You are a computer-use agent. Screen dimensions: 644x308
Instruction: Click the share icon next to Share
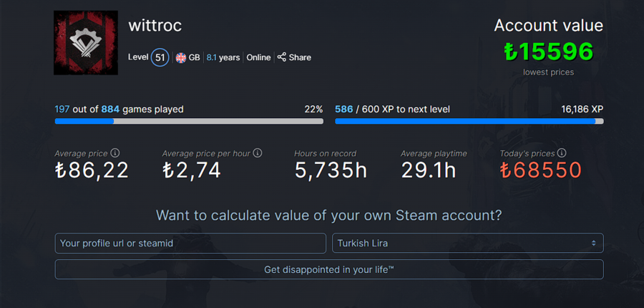tap(282, 57)
